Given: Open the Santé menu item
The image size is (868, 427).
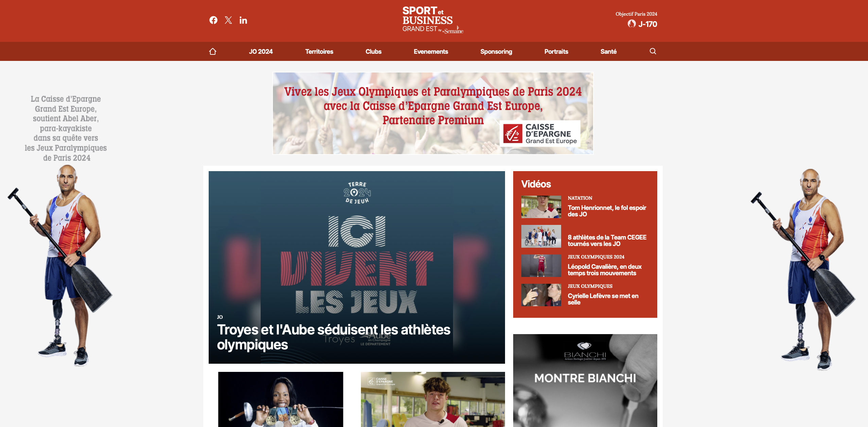Looking at the screenshot, I should [x=608, y=51].
